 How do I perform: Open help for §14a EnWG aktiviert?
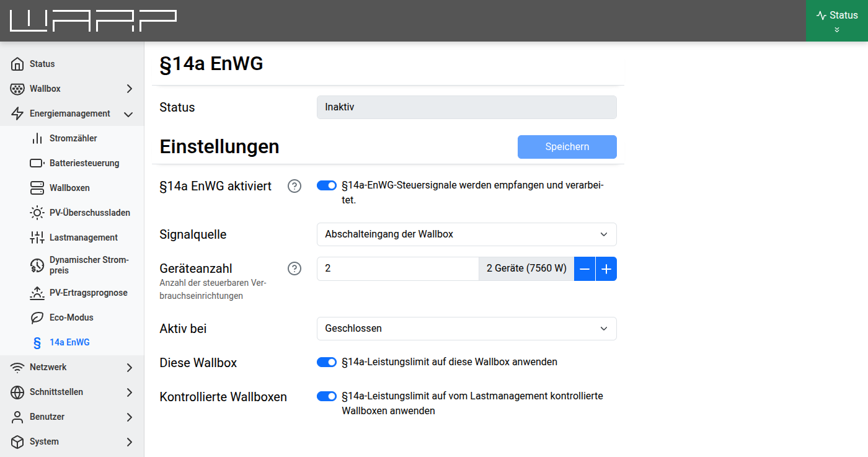pyautogui.click(x=294, y=186)
